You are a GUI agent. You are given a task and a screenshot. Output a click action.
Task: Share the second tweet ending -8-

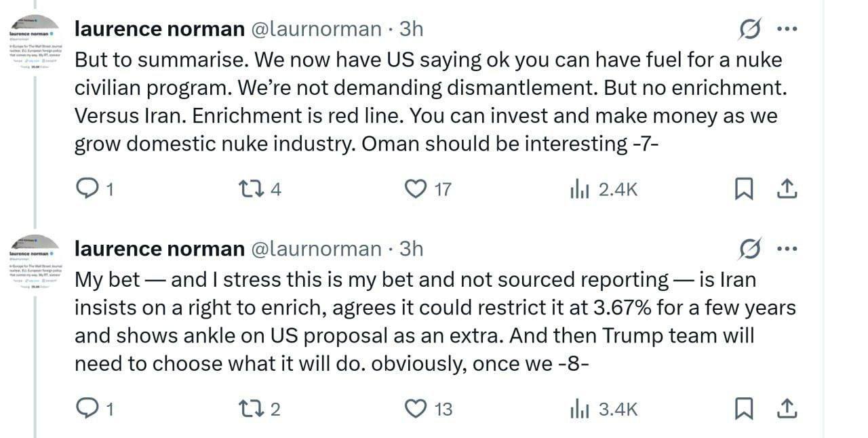[x=786, y=409]
